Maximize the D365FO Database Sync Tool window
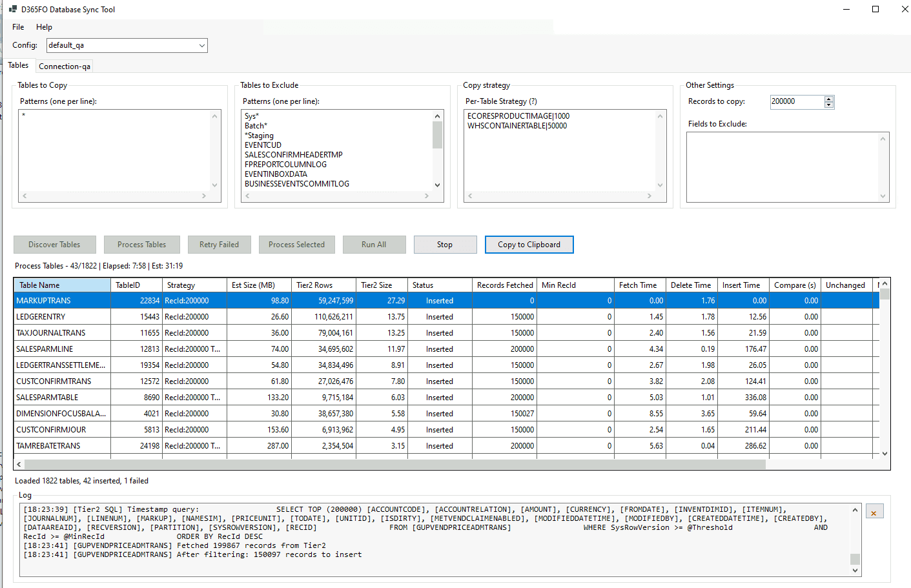The width and height of the screenshot is (911, 588). pos(875,9)
